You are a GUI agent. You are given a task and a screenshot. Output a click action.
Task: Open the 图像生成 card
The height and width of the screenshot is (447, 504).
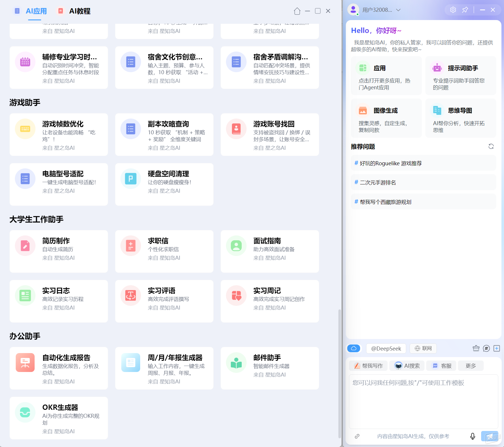click(x=386, y=118)
